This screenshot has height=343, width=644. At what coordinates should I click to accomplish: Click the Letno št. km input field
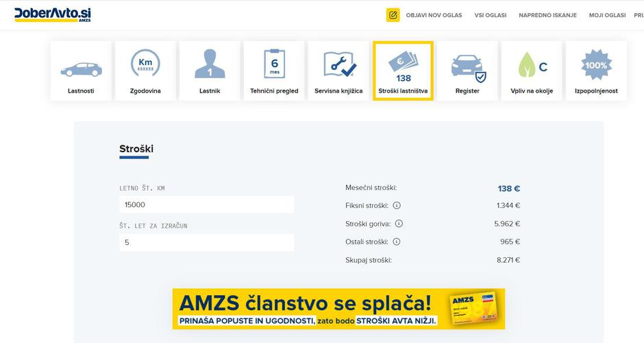click(206, 204)
